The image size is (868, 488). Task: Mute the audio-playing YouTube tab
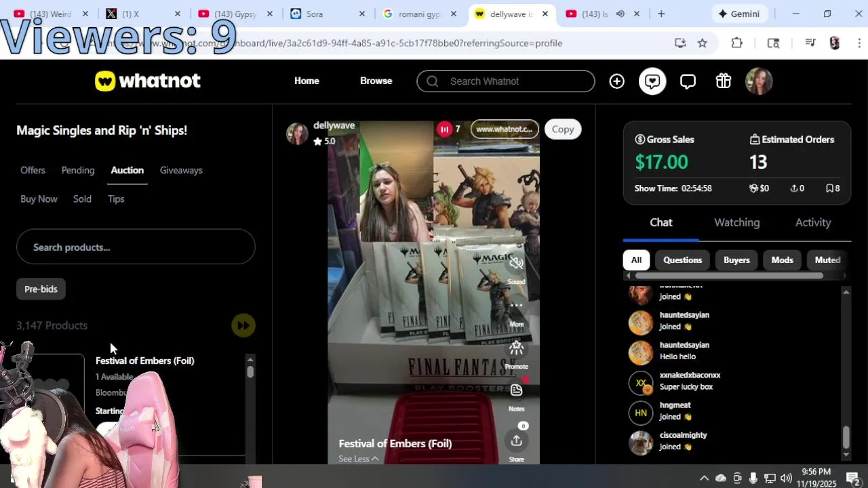[x=620, y=14]
